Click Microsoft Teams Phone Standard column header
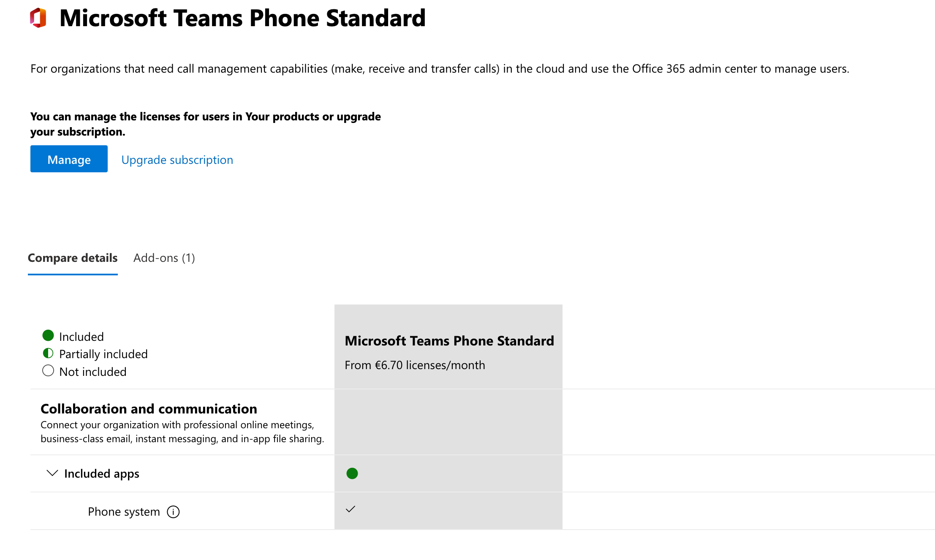Image resolution: width=935 pixels, height=560 pixels. pyautogui.click(x=449, y=341)
